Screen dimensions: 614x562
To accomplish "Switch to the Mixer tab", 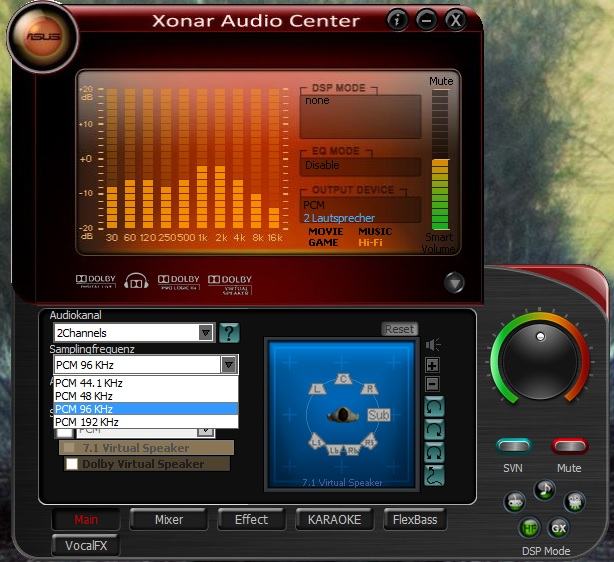I will (169, 520).
